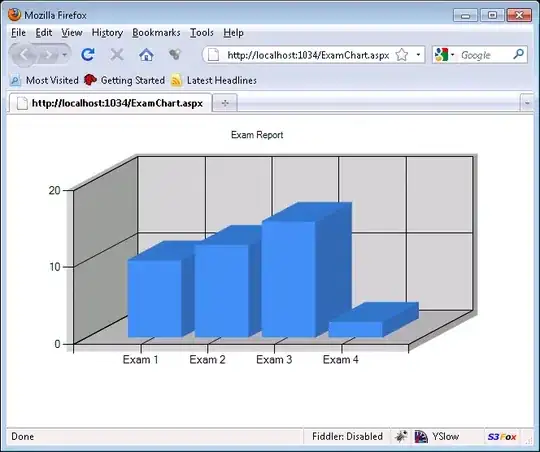The height and width of the screenshot is (452, 540).
Task: Expand the address bar URL history dropdown
Action: pyautogui.click(x=418, y=55)
